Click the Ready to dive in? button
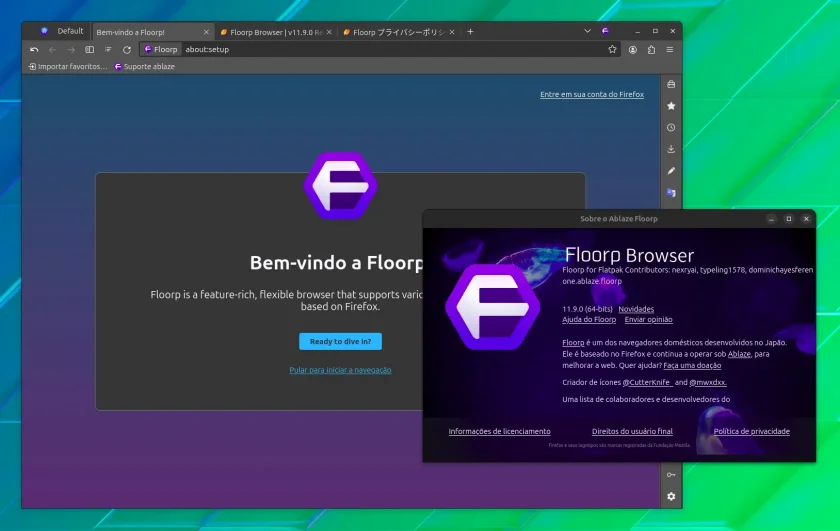This screenshot has width=840, height=531. [x=340, y=341]
